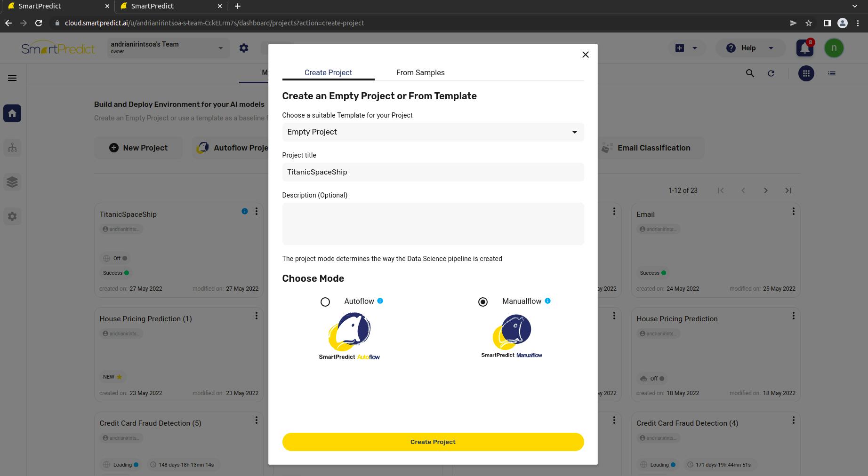Viewport: 868px width, 476px height.
Task: Go to last page of projects
Action: (x=788, y=190)
